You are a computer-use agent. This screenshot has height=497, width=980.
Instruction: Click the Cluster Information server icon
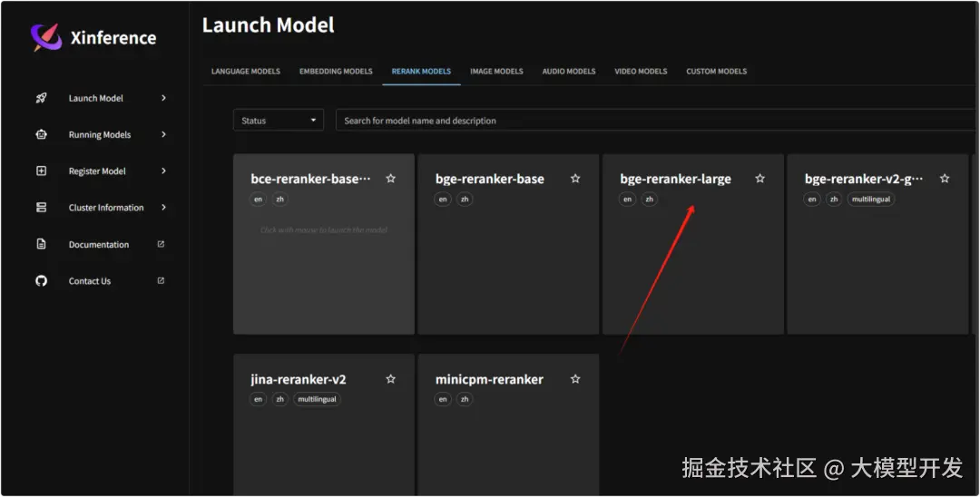tap(41, 208)
